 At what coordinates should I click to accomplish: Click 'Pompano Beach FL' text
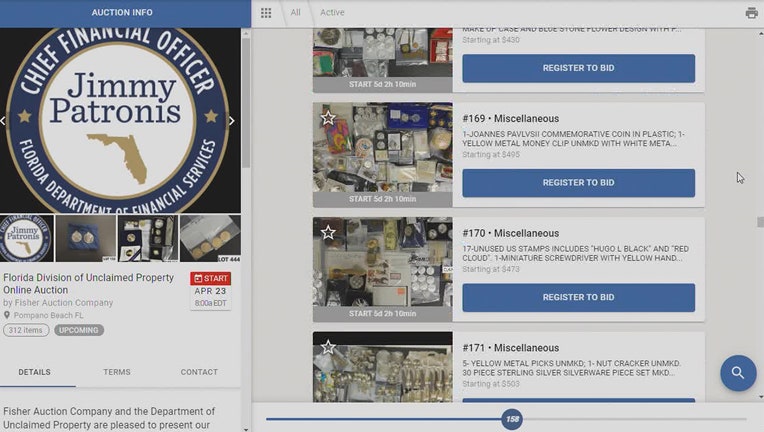48,315
